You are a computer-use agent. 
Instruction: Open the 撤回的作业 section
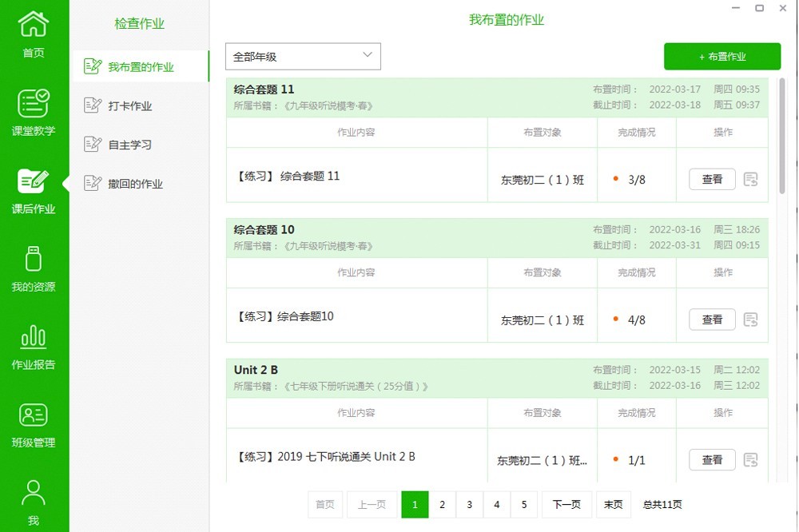click(136, 184)
